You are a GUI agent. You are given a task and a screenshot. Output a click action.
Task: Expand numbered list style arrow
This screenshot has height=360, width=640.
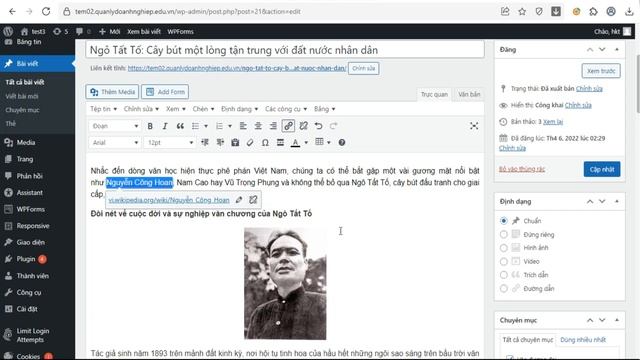(230, 126)
